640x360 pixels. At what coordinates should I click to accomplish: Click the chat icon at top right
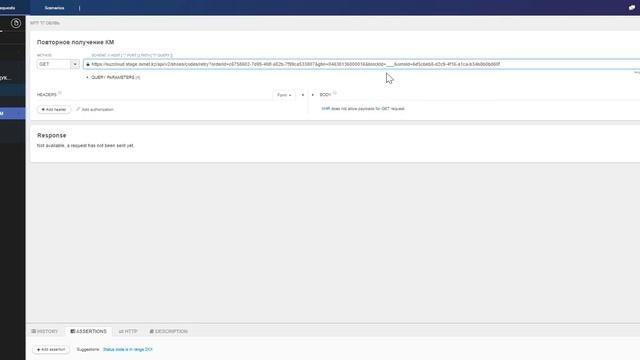pos(632,7)
